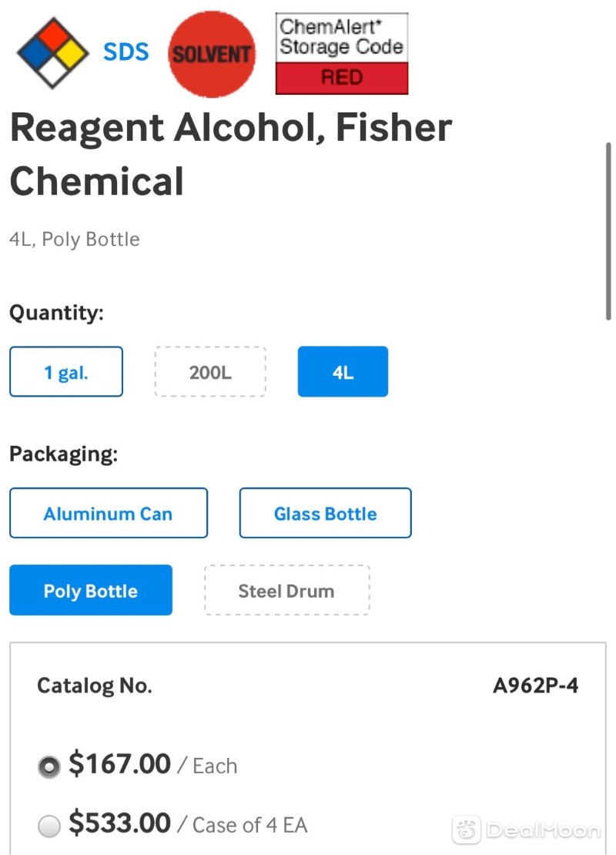Screen dimensions: 616x855
Task: Select the 1 gal. quantity option
Action: pyautogui.click(x=66, y=371)
